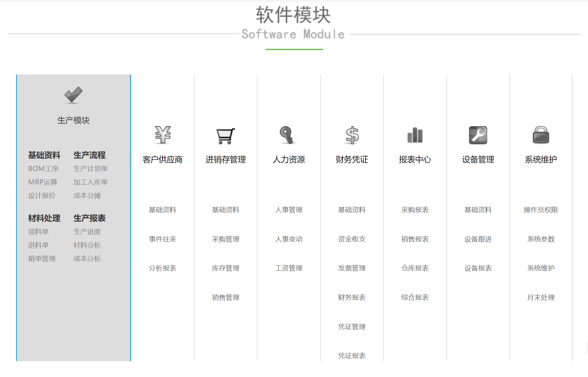Select 基础资料 under 设备管理
Image resolution: width=588 pixels, height=377 pixels.
tap(478, 210)
